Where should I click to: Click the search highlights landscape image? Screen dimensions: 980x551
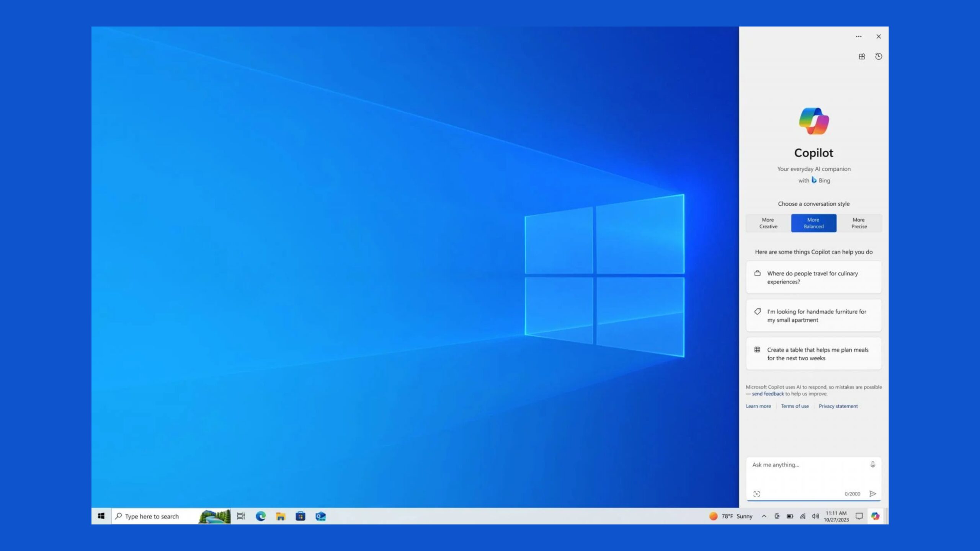(215, 516)
